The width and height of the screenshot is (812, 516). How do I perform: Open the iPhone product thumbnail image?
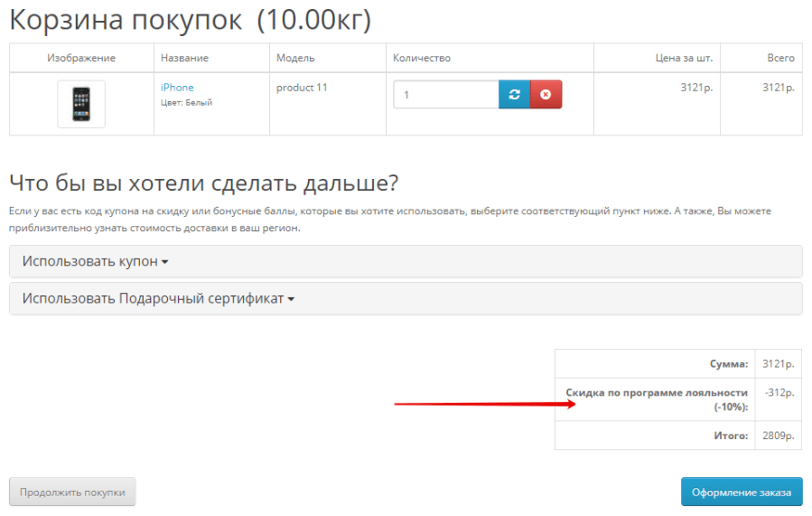[x=81, y=104]
